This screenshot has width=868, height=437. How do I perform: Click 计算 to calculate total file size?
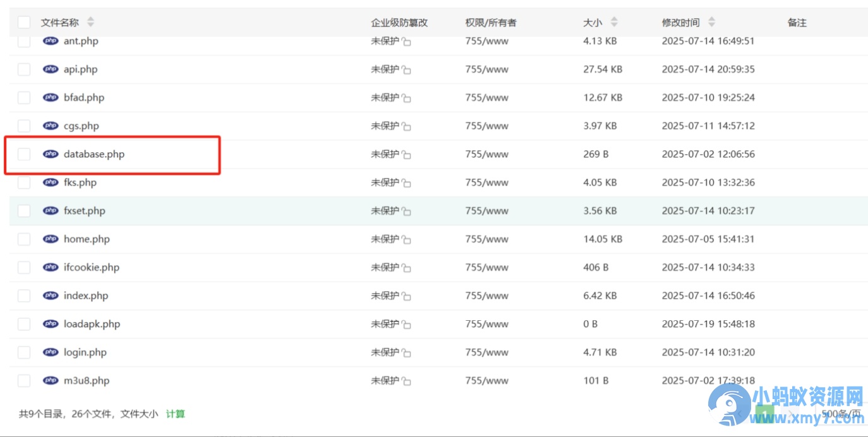coord(176,414)
